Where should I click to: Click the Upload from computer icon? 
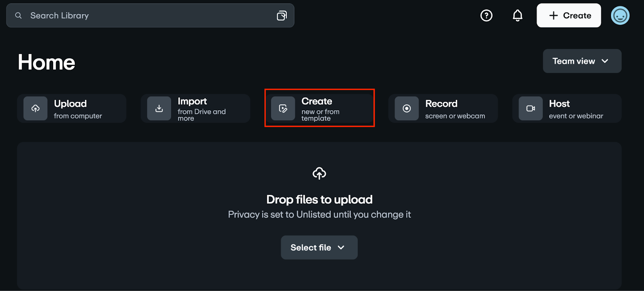click(35, 108)
